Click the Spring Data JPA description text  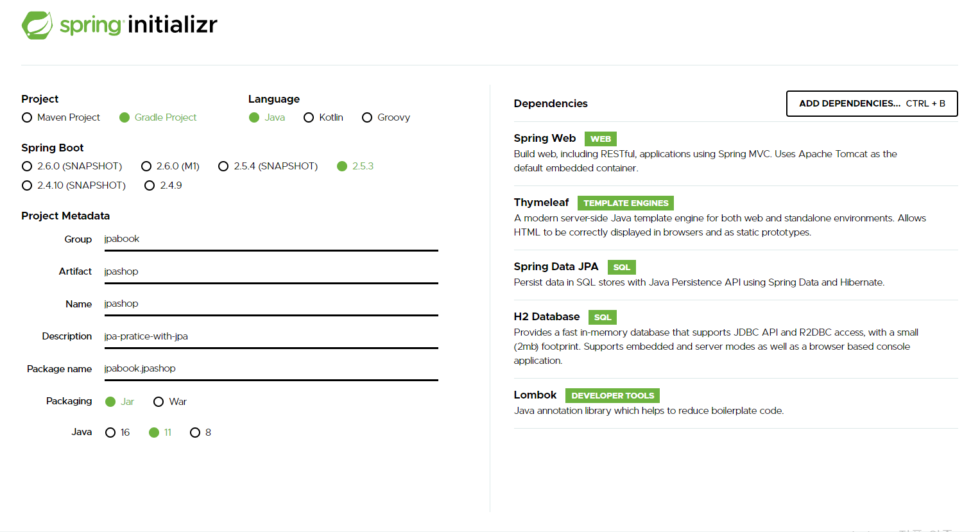699,282
